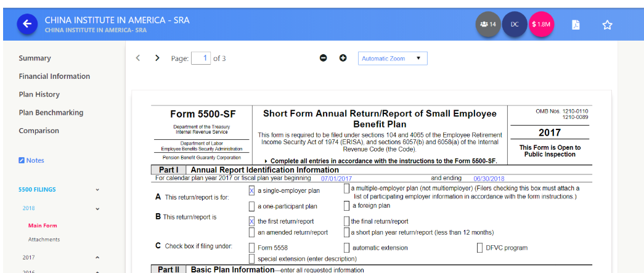Click the DC plan type badge
Image resolution: width=644 pixels, height=273 pixels.
(514, 24)
